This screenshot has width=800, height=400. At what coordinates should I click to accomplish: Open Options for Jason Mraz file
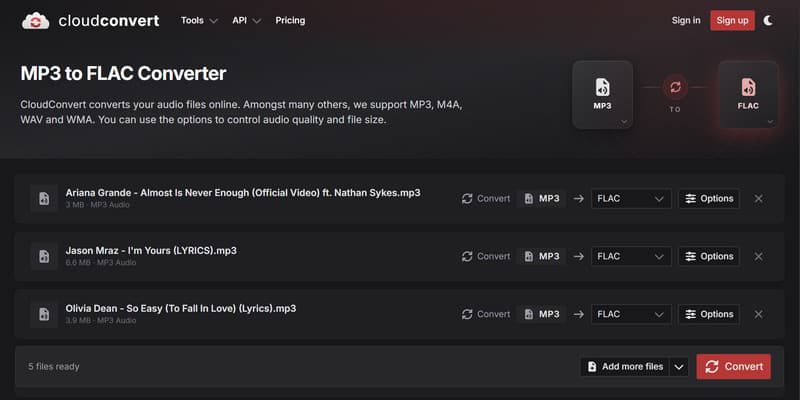click(x=709, y=256)
